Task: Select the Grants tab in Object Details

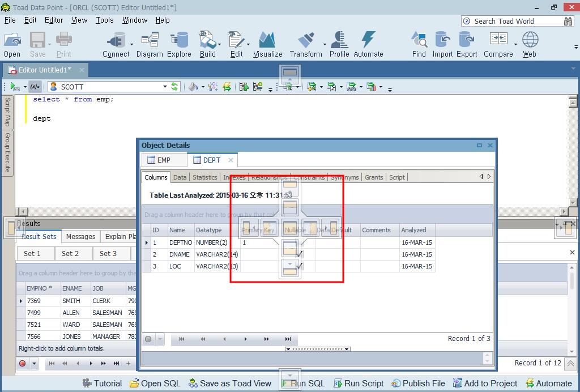Action: [374, 177]
